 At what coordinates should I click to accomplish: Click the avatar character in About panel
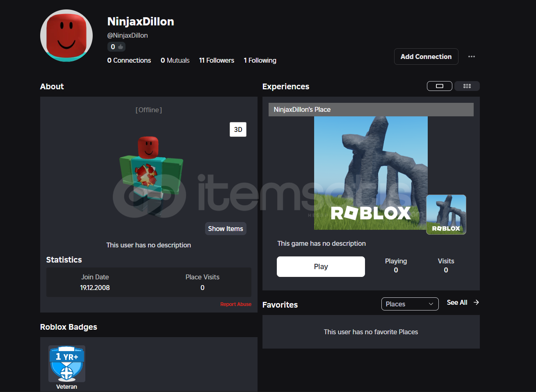(x=151, y=176)
